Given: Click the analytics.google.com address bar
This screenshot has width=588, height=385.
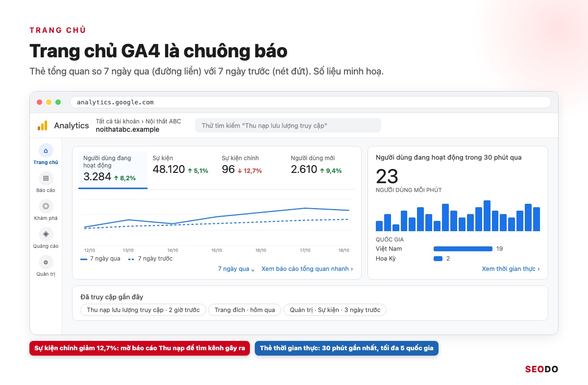Looking at the screenshot, I should pyautogui.click(x=310, y=102).
